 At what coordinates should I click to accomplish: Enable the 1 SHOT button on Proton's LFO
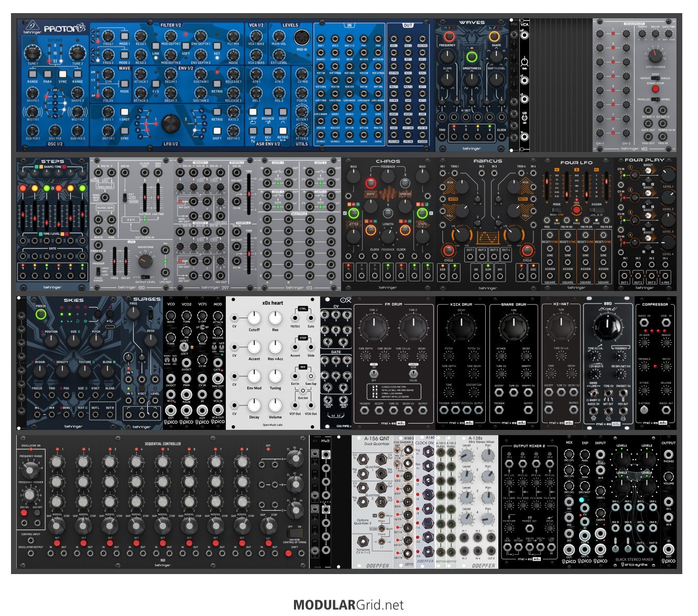coord(125,112)
